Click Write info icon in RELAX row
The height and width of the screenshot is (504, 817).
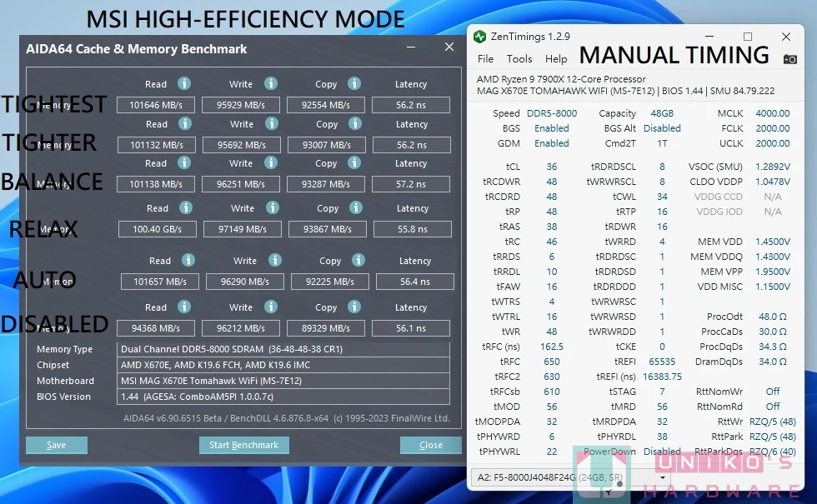coord(272,207)
